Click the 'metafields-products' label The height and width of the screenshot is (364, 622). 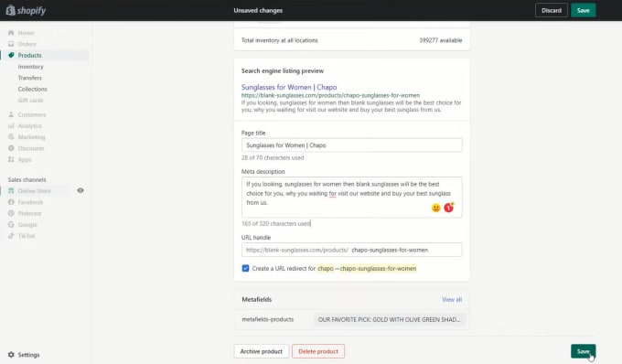point(268,319)
